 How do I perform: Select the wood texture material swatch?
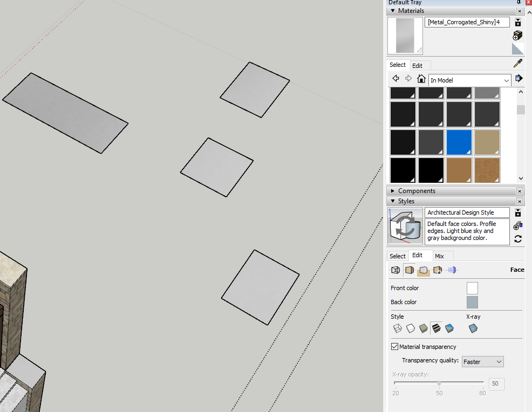pos(487,170)
